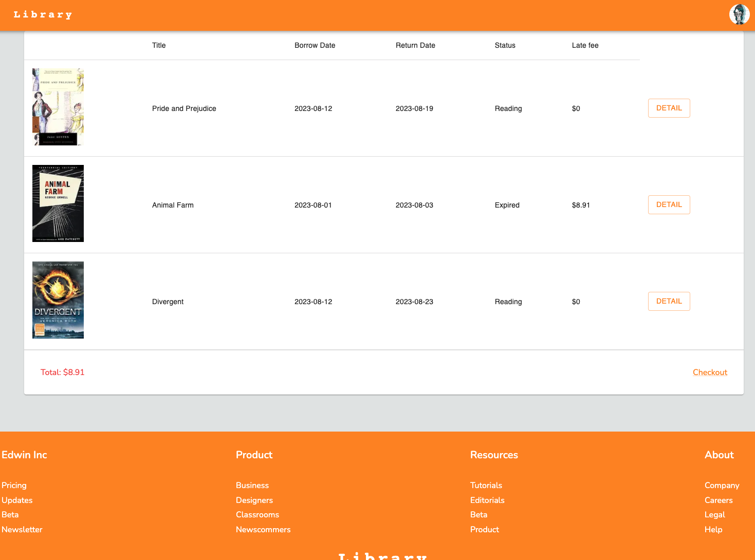Select the Classrooms link under Product
The width and height of the screenshot is (755, 560).
(257, 514)
